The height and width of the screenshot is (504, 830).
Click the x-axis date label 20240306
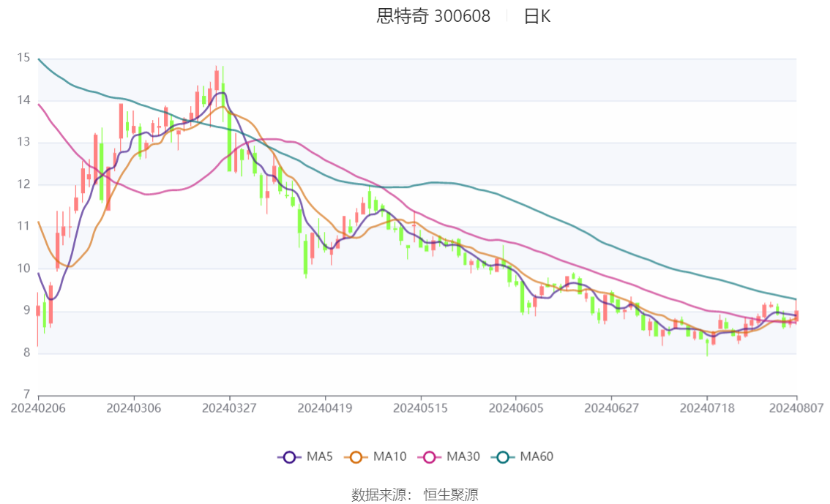pyautogui.click(x=134, y=408)
